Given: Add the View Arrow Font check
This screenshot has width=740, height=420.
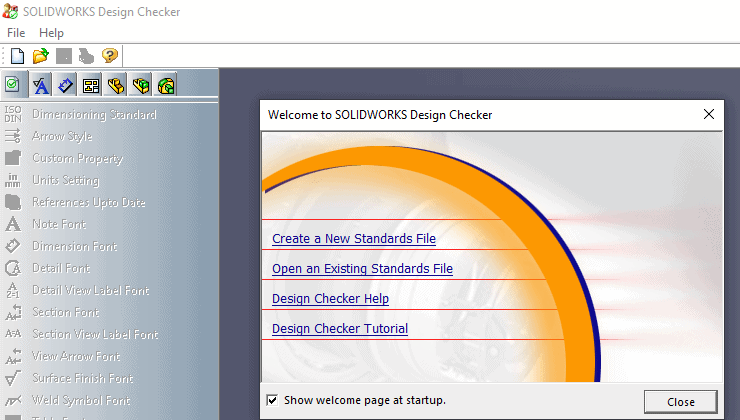Looking at the screenshot, I should (x=63, y=356).
